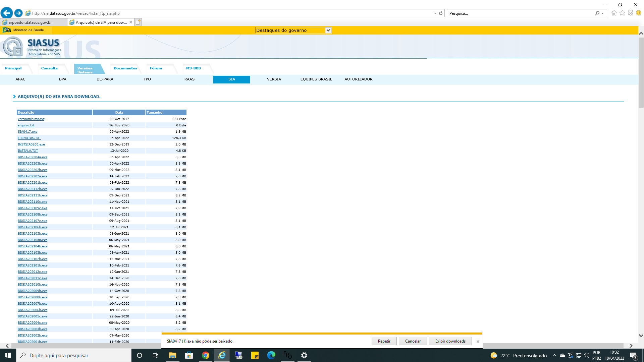644x362 pixels.
Task: Open Google Chrome from the taskbar
Action: 205,355
